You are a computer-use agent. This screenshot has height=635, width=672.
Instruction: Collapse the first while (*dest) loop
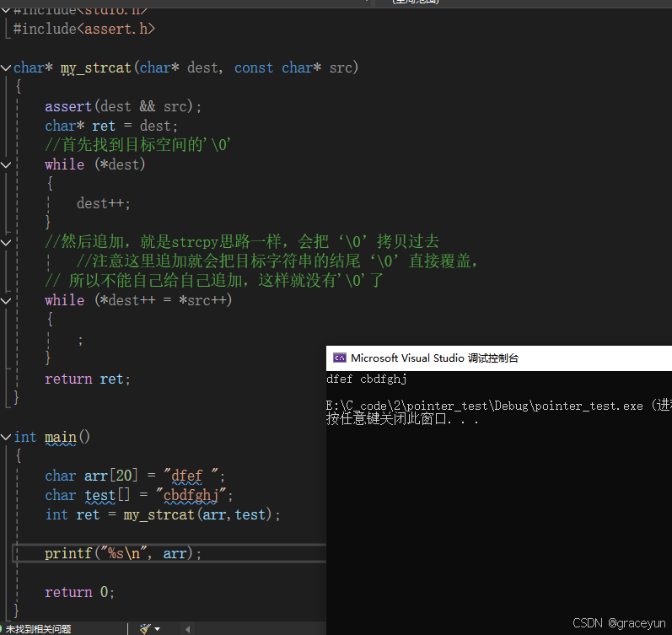6,164
